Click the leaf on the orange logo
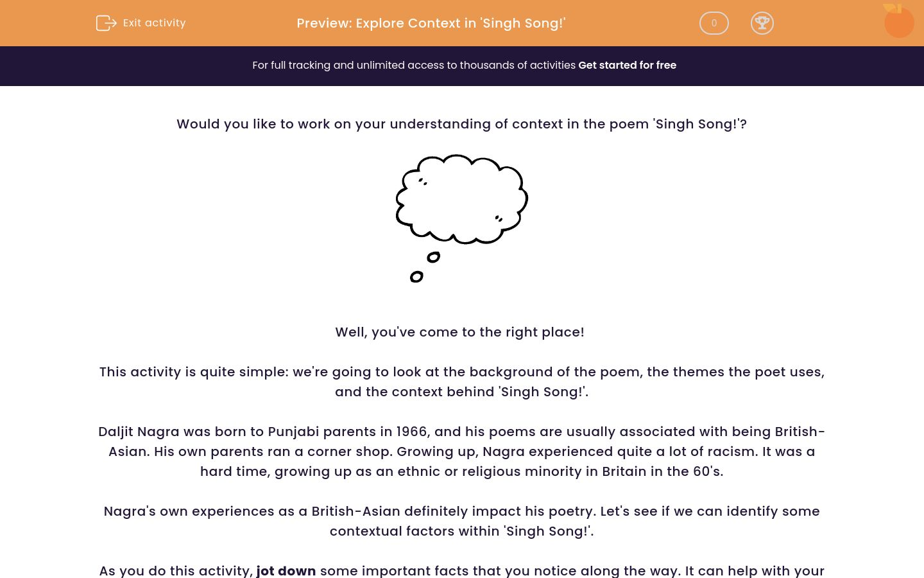Screen dimensions: 924x578 (891, 6)
